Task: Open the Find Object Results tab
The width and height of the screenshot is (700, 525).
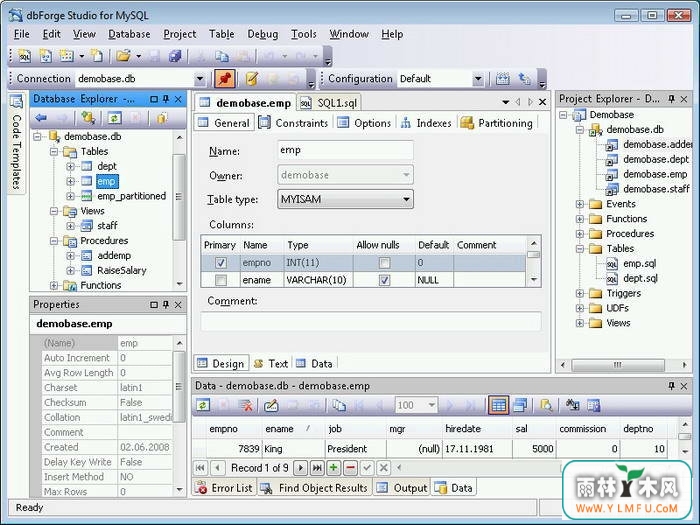Action: (314, 488)
